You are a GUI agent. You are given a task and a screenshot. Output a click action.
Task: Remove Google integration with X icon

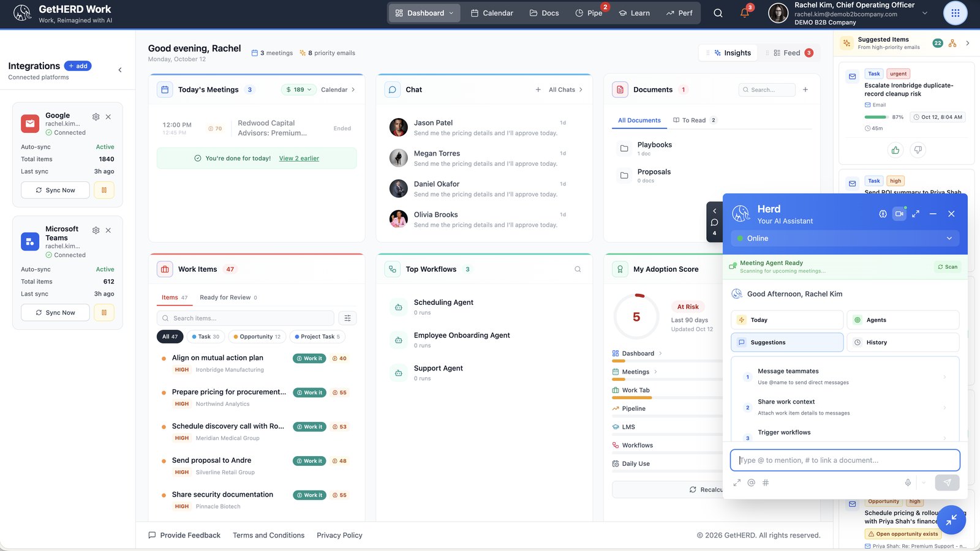click(x=108, y=116)
